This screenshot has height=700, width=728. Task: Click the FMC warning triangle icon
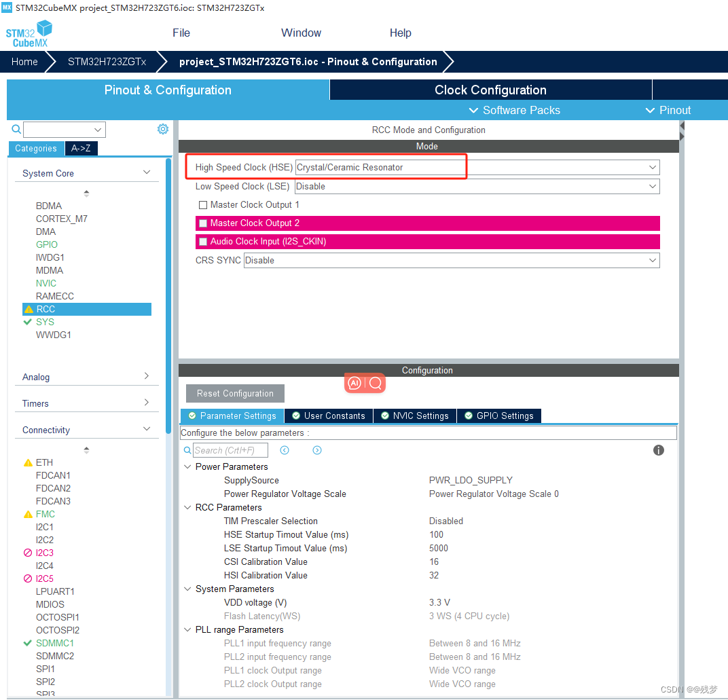tap(28, 515)
